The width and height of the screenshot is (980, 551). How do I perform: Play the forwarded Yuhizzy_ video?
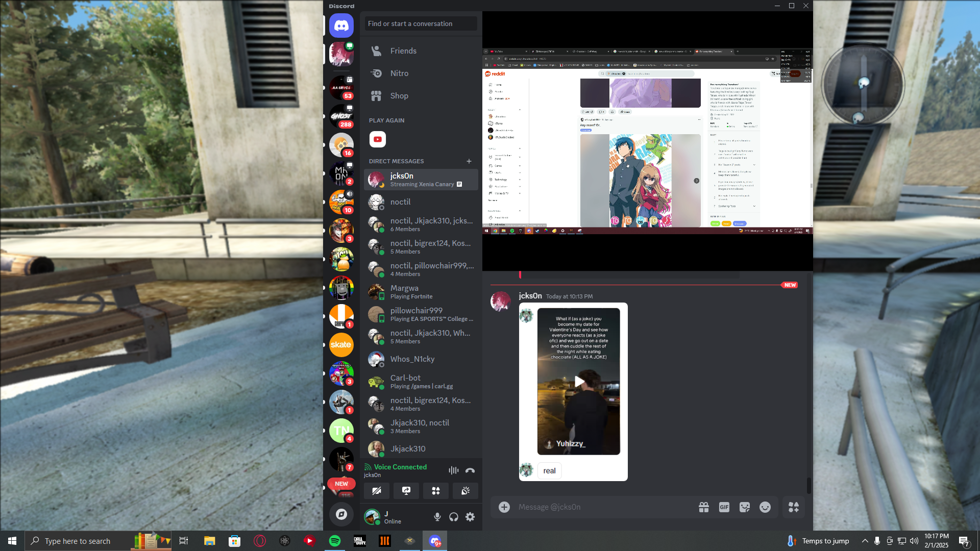pyautogui.click(x=579, y=382)
